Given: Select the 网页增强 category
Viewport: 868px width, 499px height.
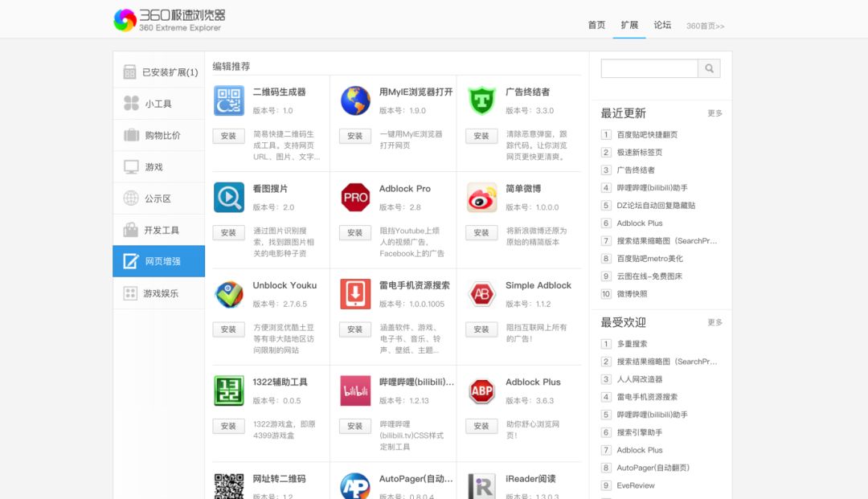Looking at the screenshot, I should 159,261.
